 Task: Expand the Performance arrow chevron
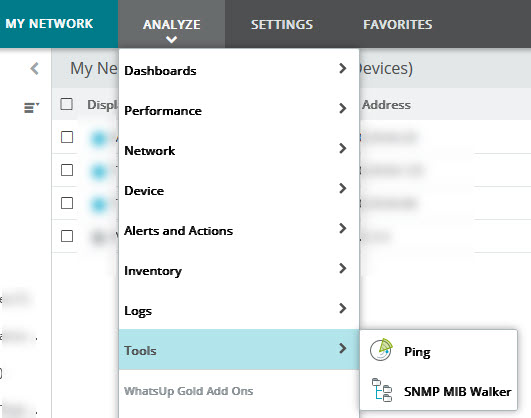coord(342,108)
